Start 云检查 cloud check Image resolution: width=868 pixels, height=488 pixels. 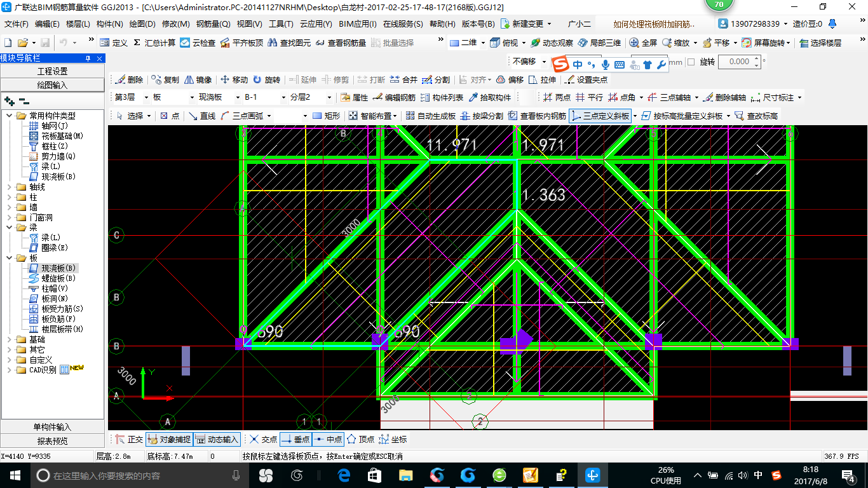198,43
